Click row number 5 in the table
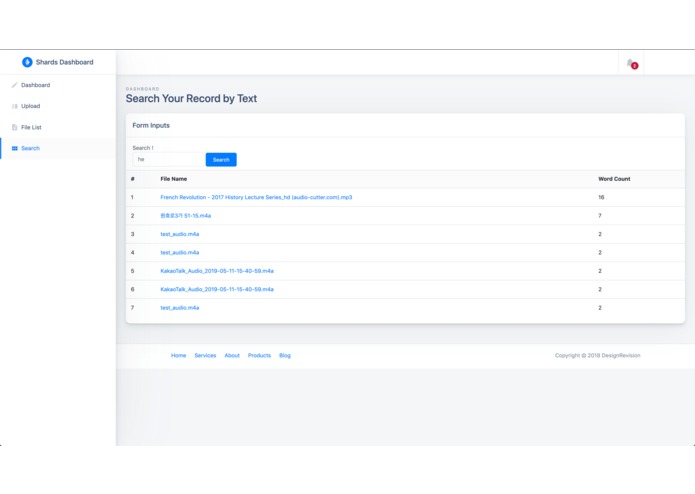This screenshot has width=695, height=494. click(132, 271)
